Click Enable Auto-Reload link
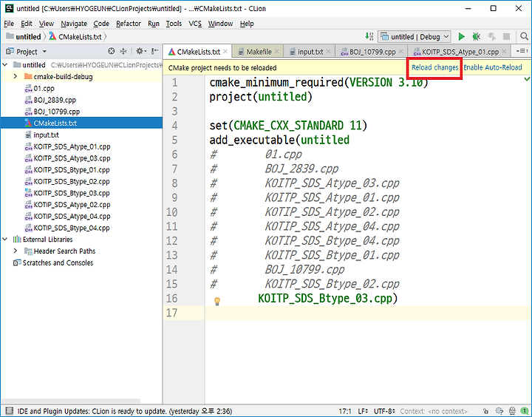The image size is (532, 417). [x=493, y=67]
